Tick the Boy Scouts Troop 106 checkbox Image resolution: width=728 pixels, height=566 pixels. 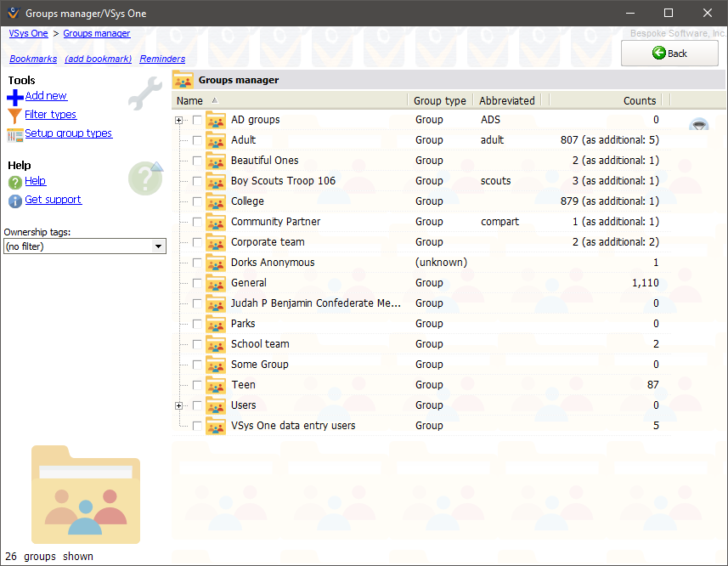click(x=197, y=181)
